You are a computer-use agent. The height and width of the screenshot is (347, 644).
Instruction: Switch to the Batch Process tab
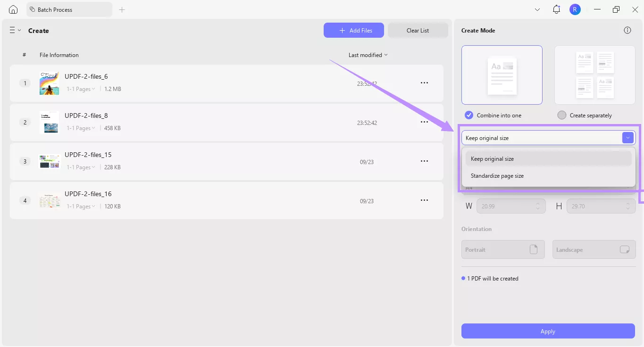click(69, 9)
